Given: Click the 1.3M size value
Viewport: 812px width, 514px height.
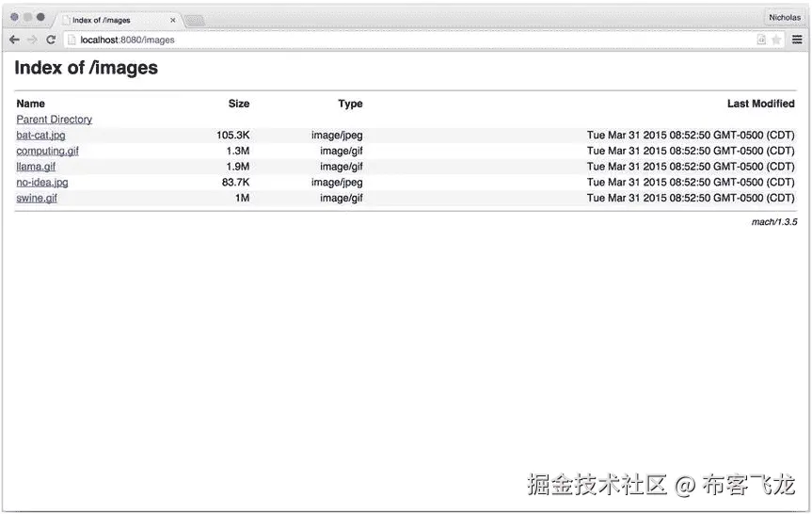Looking at the screenshot, I should pos(238,151).
